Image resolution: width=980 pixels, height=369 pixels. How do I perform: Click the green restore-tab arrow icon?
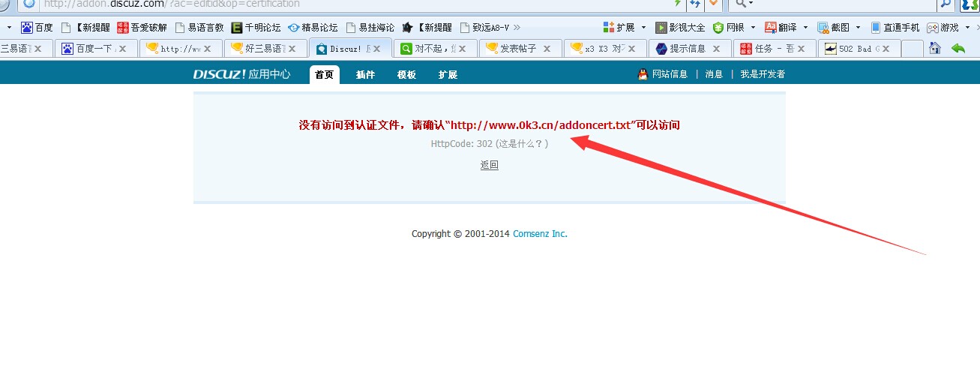click(x=958, y=48)
